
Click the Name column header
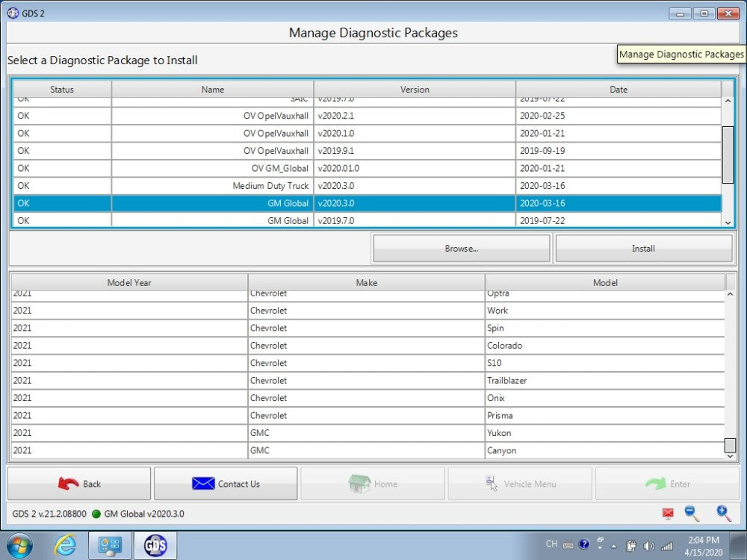212,89
